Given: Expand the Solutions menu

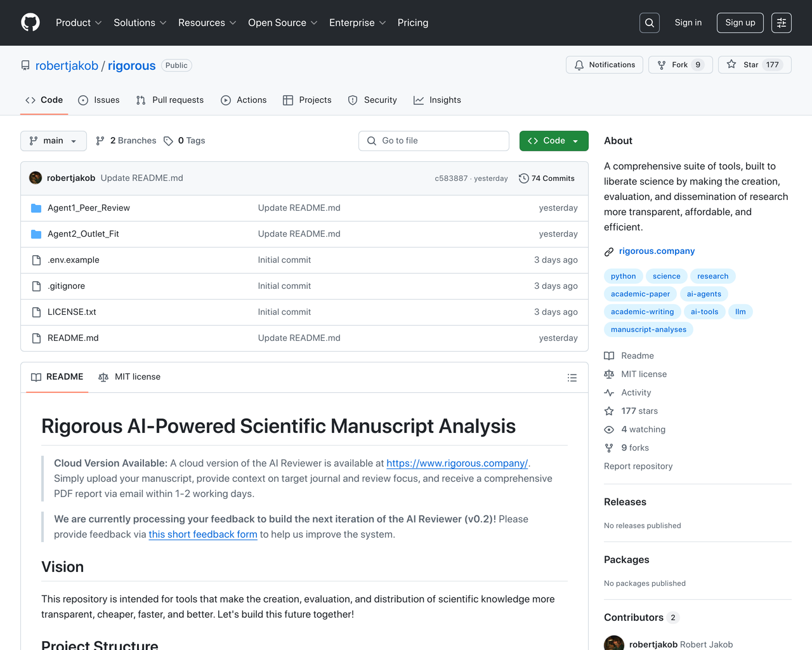Looking at the screenshot, I should (140, 23).
